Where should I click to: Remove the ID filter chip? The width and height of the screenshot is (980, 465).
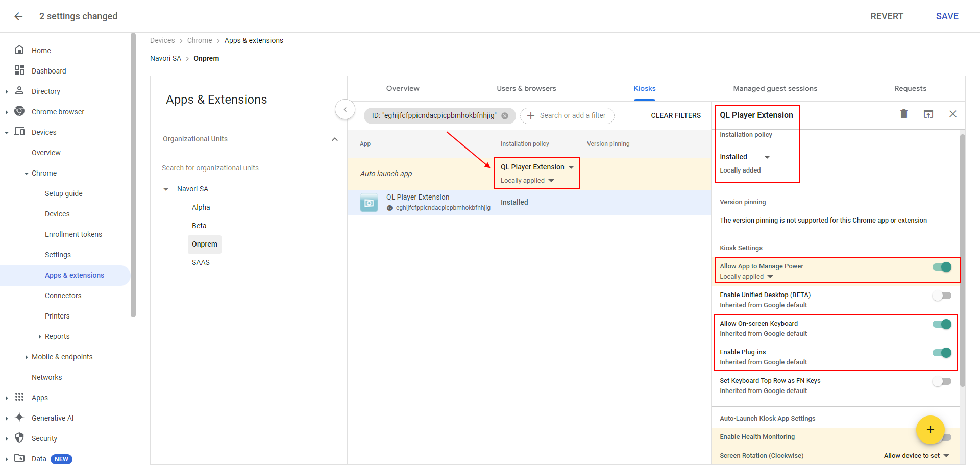[x=505, y=116]
